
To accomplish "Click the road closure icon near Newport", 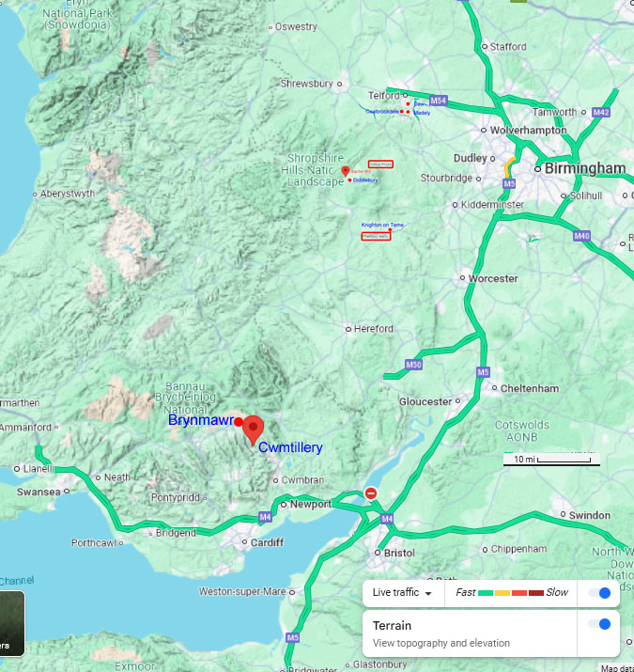I will [x=371, y=493].
